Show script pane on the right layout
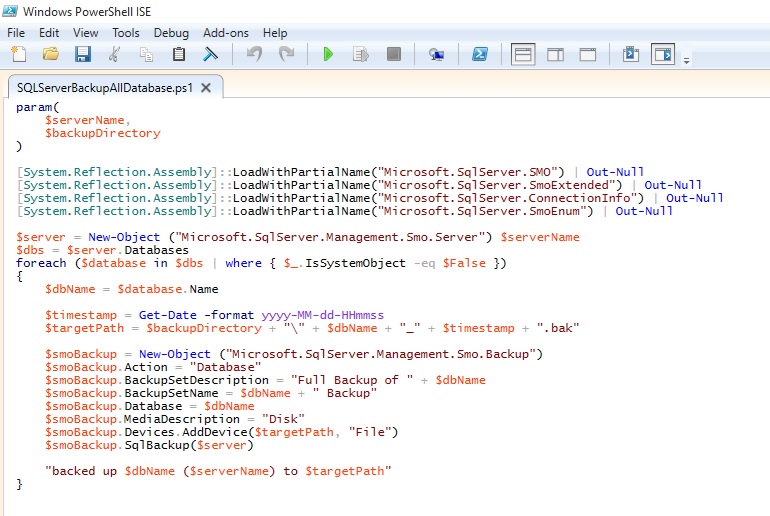This screenshot has height=516, width=770. [x=555, y=54]
